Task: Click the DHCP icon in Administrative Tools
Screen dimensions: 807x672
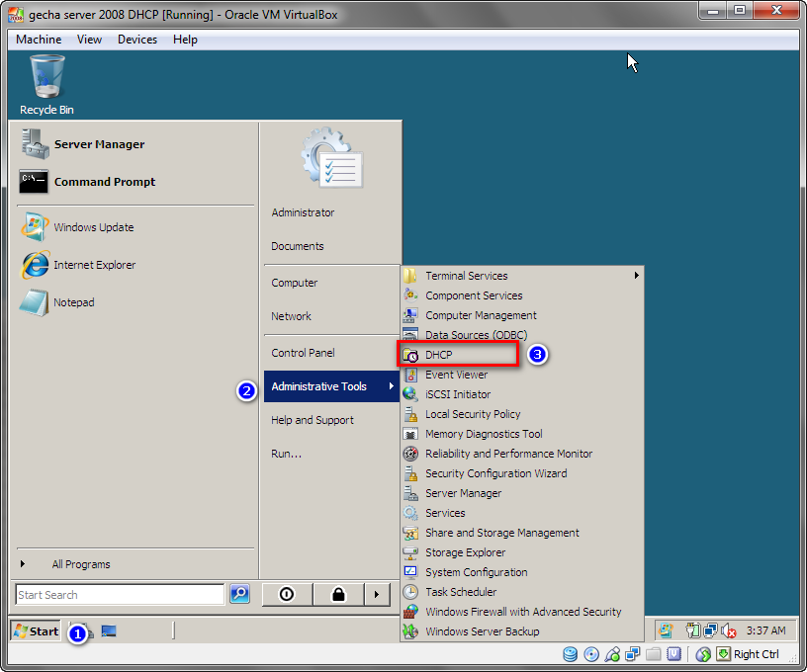Action: click(410, 355)
